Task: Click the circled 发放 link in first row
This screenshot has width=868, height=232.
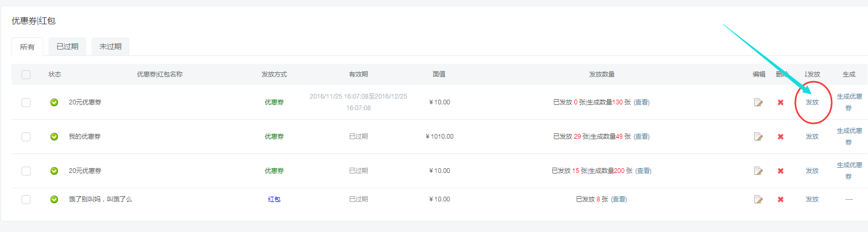Action: tap(812, 102)
